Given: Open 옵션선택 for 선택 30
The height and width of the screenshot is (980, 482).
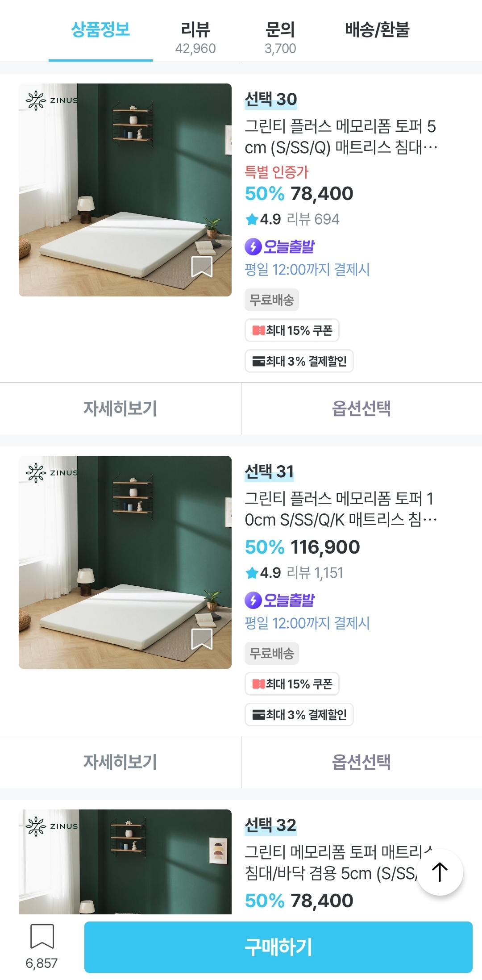Looking at the screenshot, I should [361, 409].
